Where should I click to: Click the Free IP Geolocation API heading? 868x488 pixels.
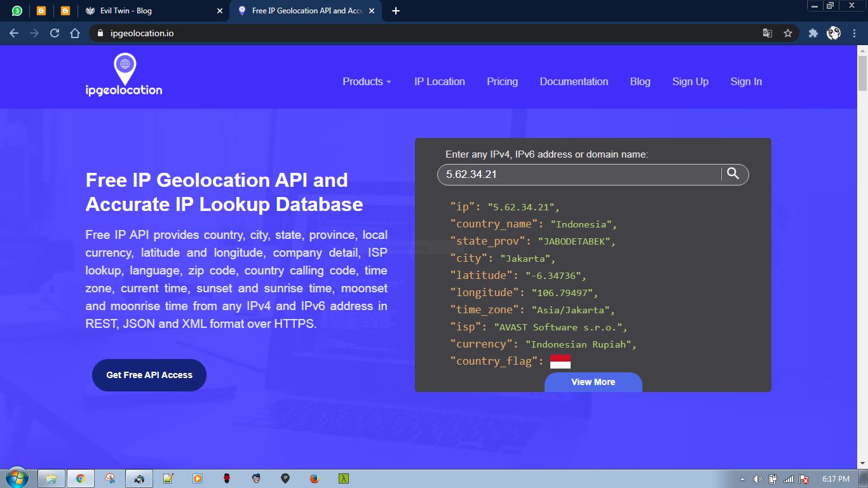click(224, 192)
